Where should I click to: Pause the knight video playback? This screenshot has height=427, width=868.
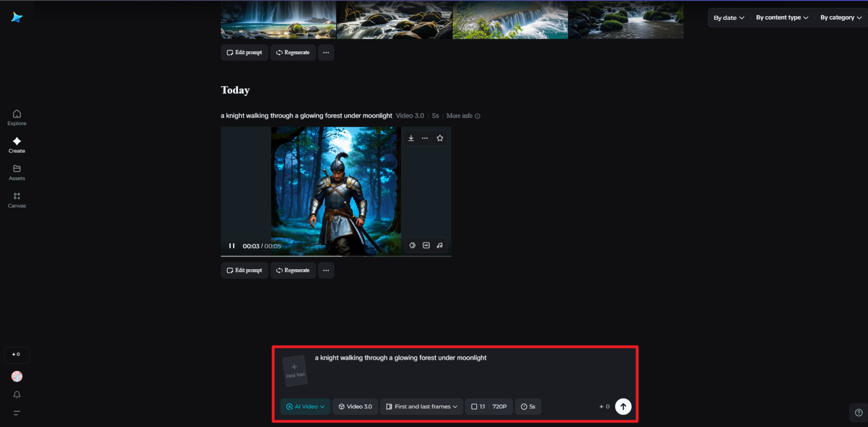click(x=232, y=246)
